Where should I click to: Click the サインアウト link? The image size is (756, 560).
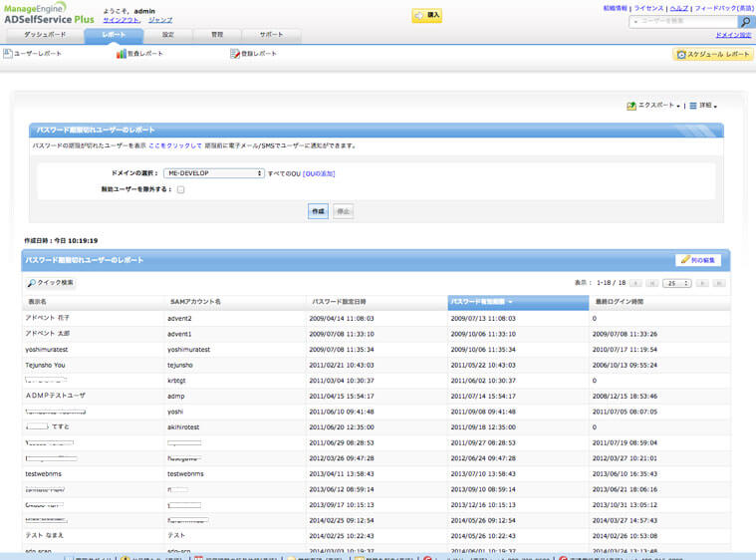pos(122,20)
